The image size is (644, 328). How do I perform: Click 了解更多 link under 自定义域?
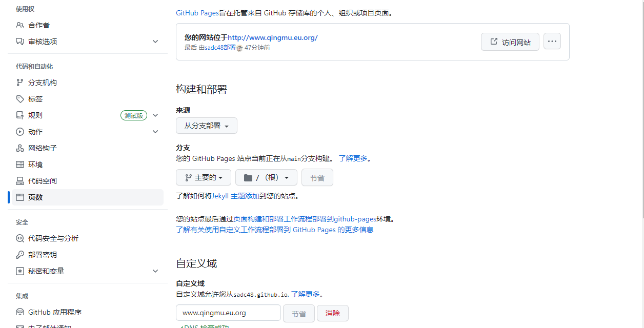(x=306, y=294)
